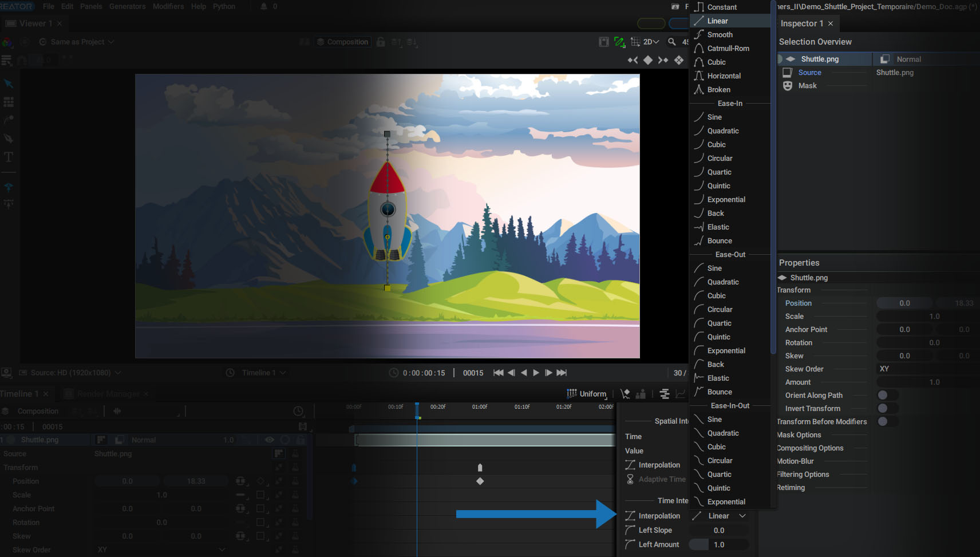Click the Ease-Out Elastic curve icon
The width and height of the screenshot is (980, 557).
[x=699, y=378]
